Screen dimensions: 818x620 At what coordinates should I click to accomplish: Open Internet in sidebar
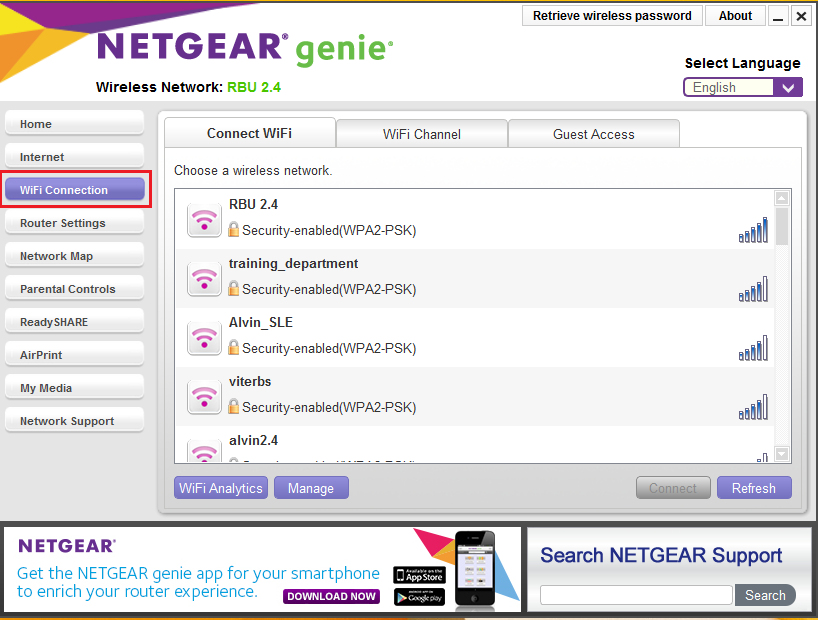click(x=75, y=157)
